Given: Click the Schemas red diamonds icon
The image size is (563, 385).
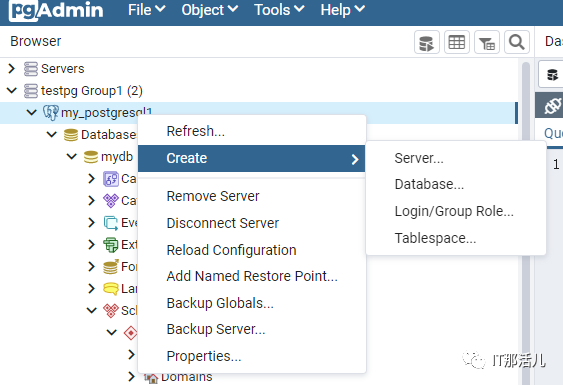Looking at the screenshot, I should [x=111, y=311].
